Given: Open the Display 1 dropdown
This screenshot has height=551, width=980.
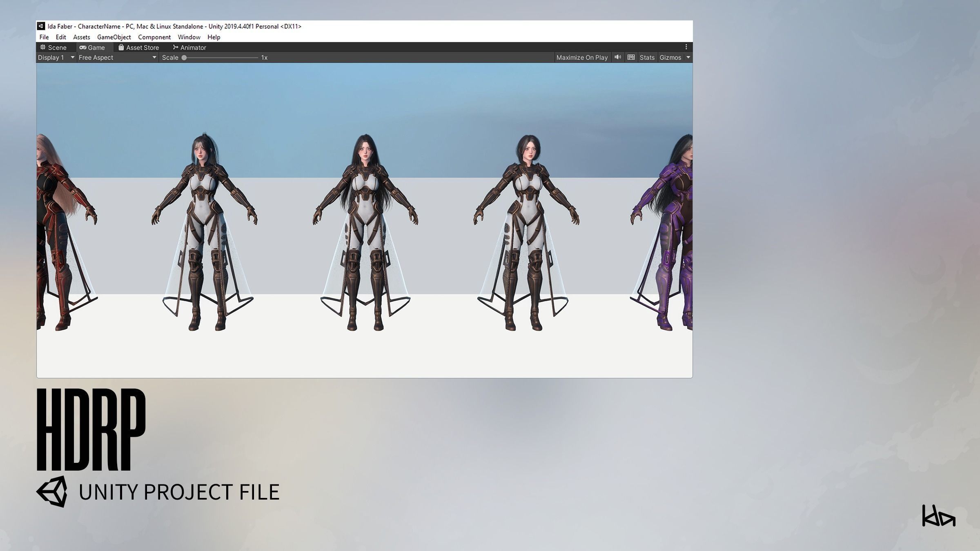Looking at the screenshot, I should tap(56, 58).
